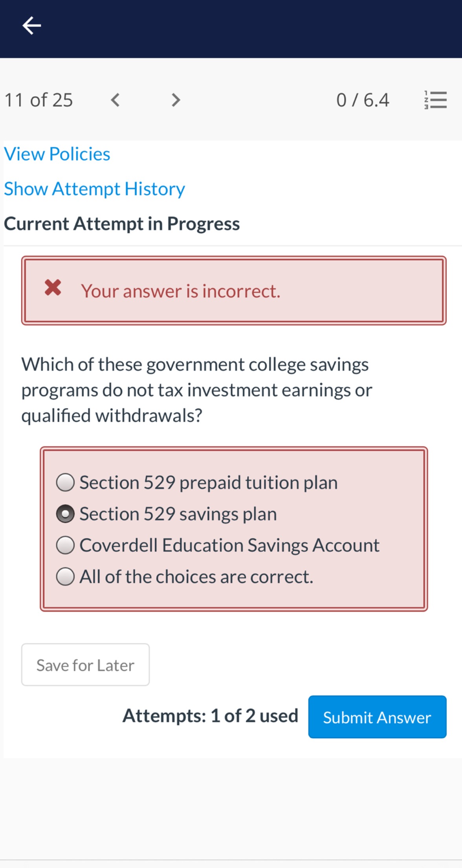Go to the previous question chevron
Viewport: 462px width, 868px height.
(116, 100)
